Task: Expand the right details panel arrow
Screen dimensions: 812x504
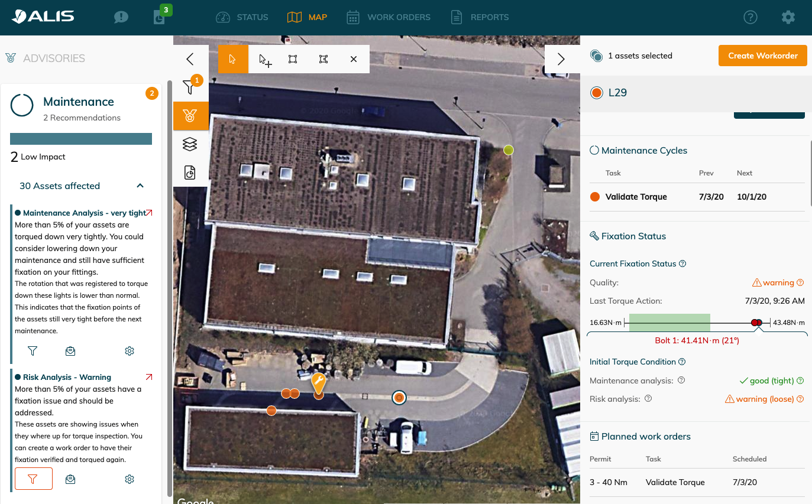Action: (561, 59)
